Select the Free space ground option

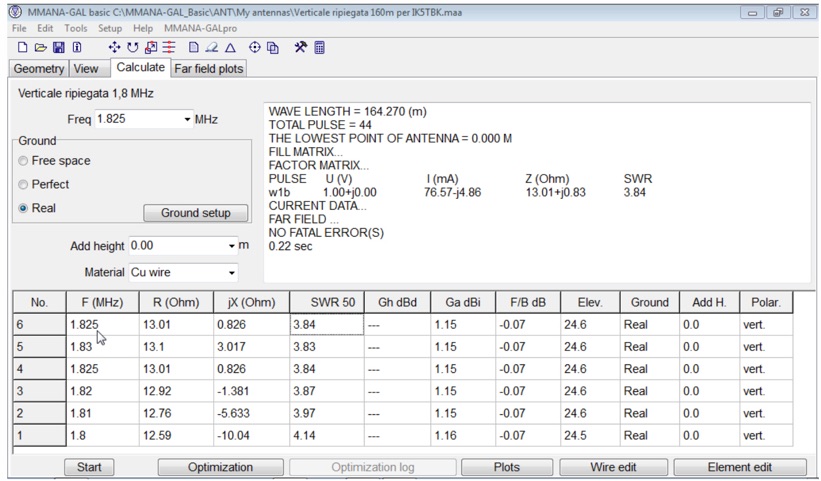coord(23,161)
